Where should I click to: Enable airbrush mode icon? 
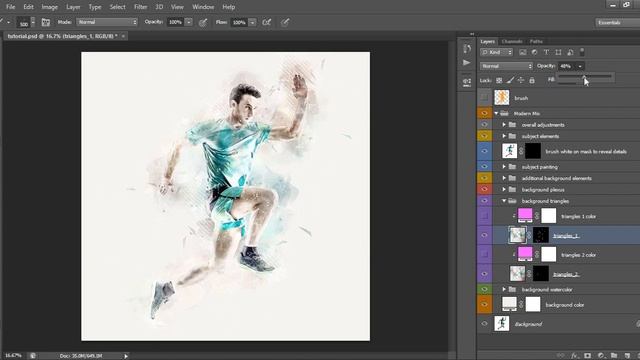[267, 22]
